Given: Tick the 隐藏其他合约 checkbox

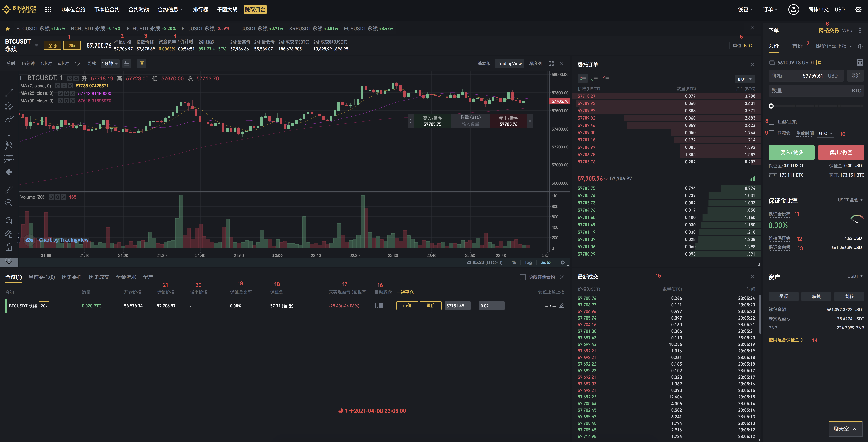Looking at the screenshot, I should point(523,277).
